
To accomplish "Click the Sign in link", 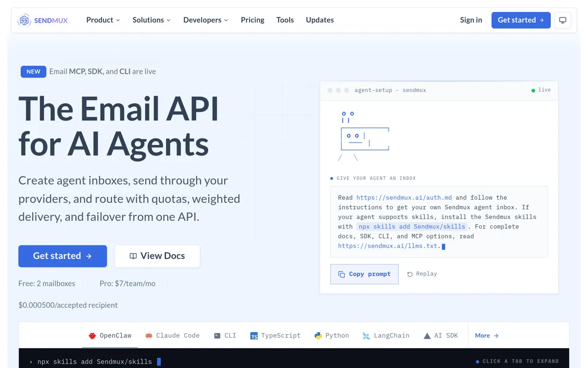I will point(471,20).
